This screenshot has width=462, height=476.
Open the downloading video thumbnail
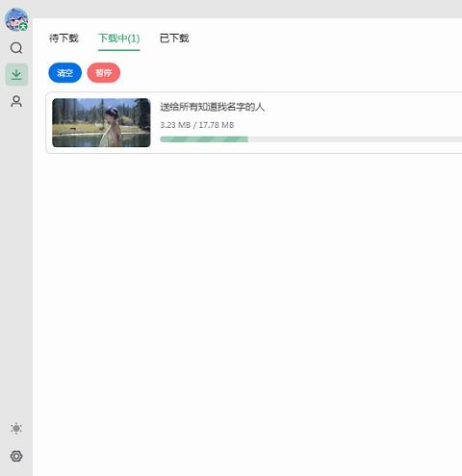101,122
